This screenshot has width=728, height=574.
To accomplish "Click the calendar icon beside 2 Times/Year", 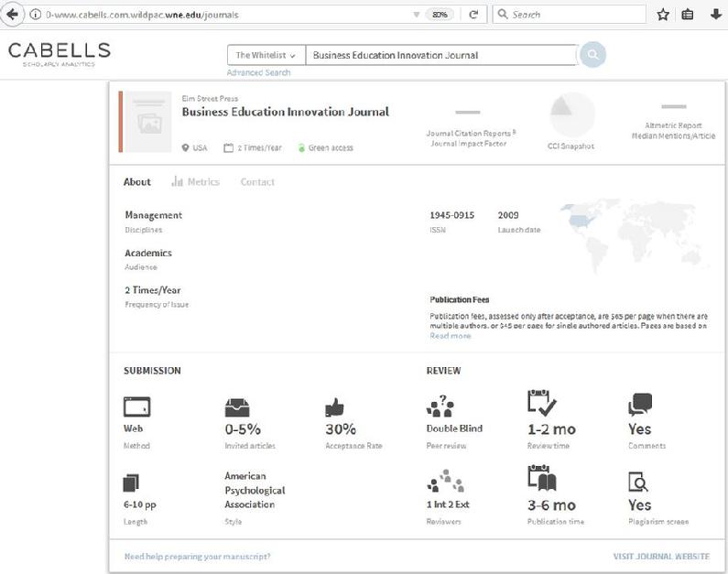I will pos(228,148).
